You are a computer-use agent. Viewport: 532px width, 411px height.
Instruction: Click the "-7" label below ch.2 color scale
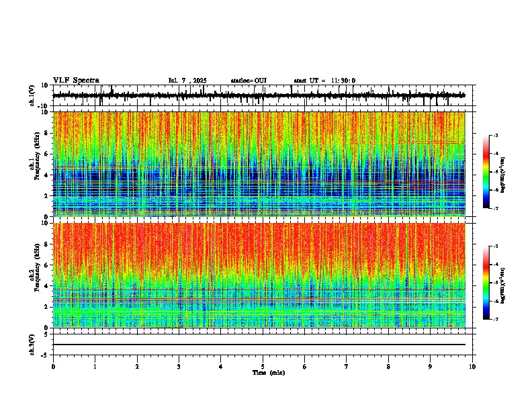pyautogui.click(x=495, y=319)
